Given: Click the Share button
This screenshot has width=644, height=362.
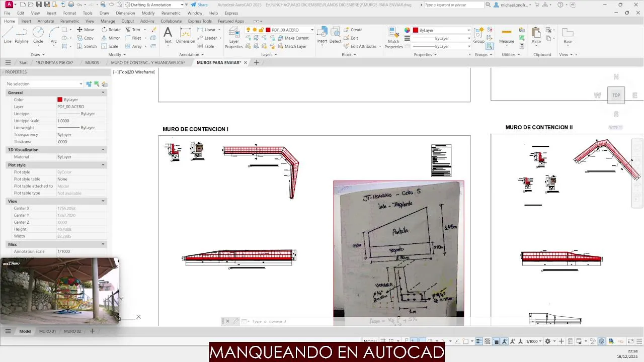Looking at the screenshot, I should pyautogui.click(x=199, y=5).
